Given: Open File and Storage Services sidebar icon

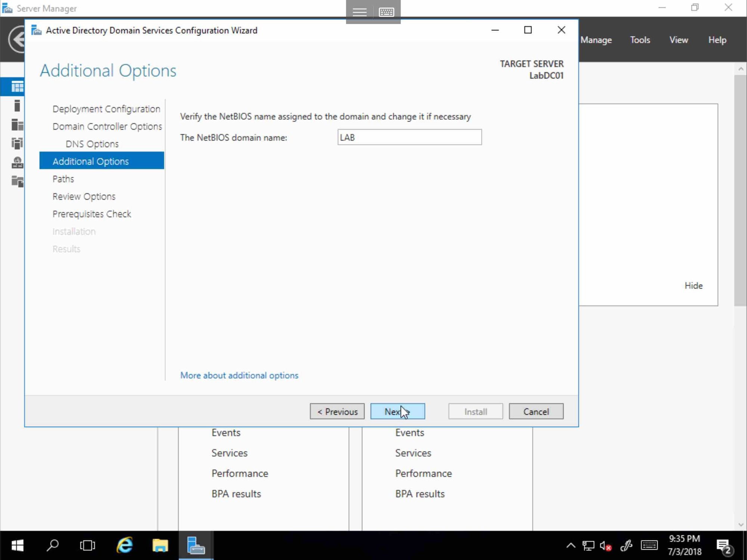Looking at the screenshot, I should point(17,182).
